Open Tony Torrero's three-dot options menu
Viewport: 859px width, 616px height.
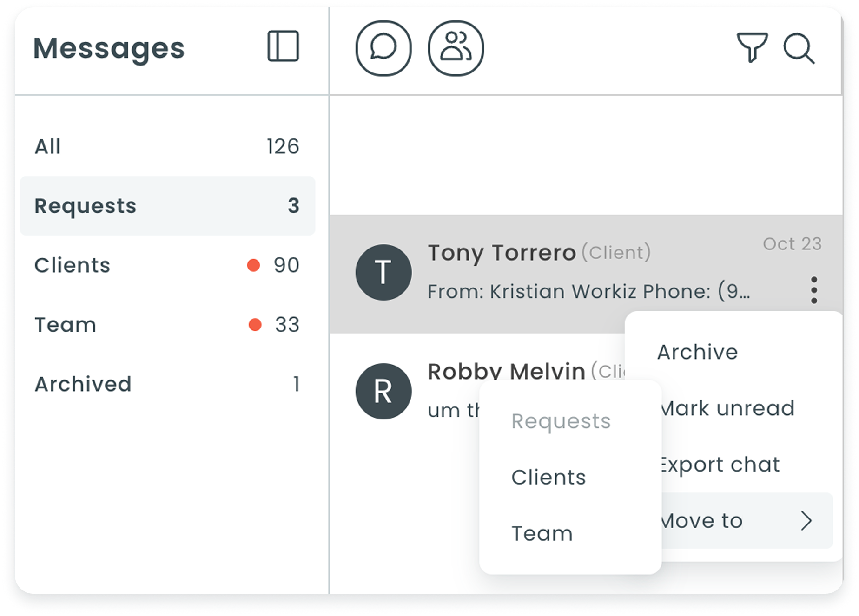tap(814, 289)
